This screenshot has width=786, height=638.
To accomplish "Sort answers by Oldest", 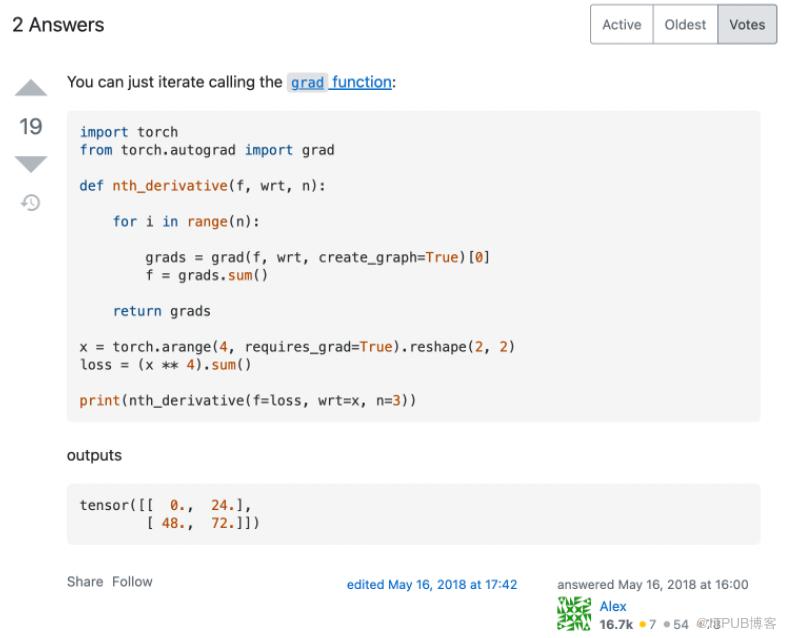I will (685, 25).
